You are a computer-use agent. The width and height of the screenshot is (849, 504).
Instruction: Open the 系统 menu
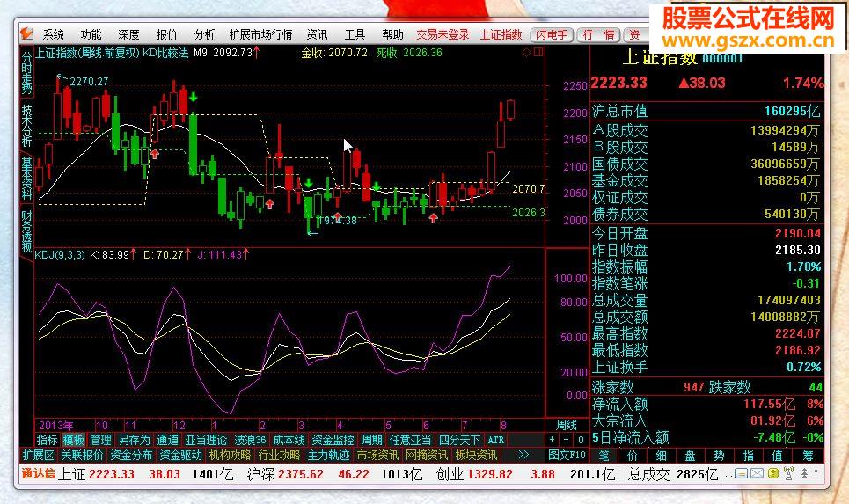click(x=53, y=34)
